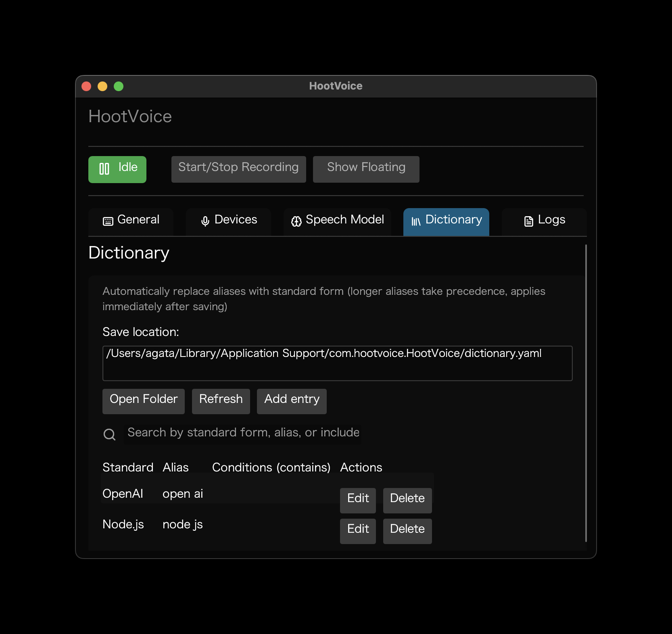This screenshot has width=672, height=634.
Task: Click the save location path field
Action: pos(337,363)
